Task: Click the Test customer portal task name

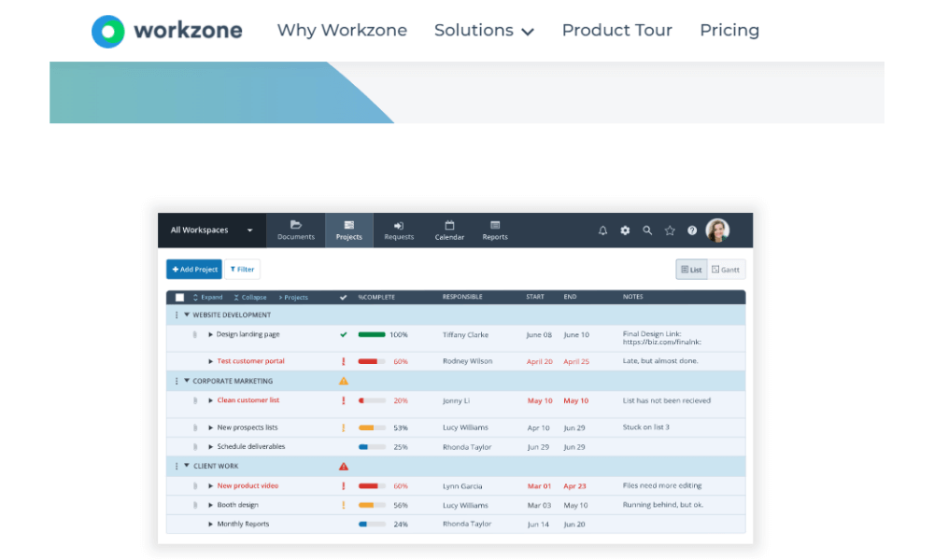Action: (x=250, y=361)
